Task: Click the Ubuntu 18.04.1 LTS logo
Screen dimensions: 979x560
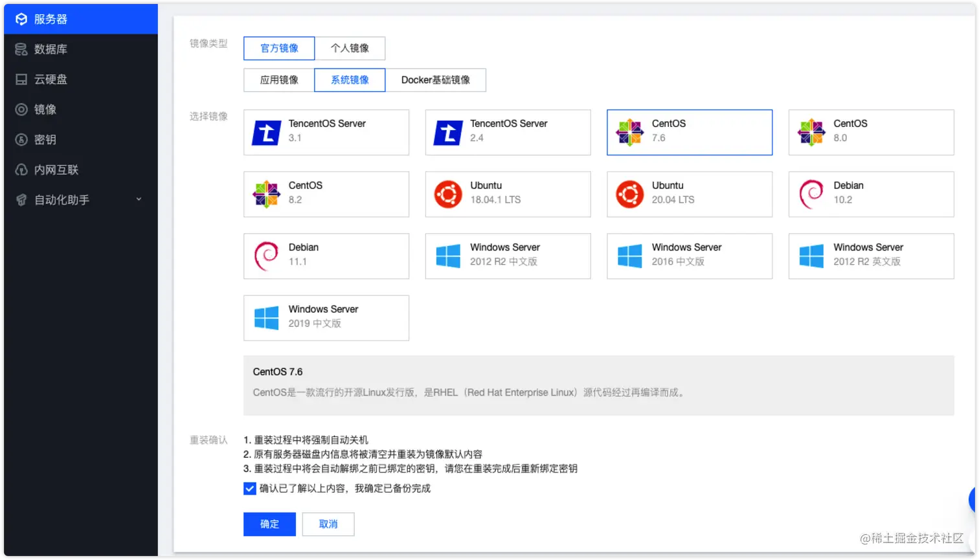Action: (448, 194)
